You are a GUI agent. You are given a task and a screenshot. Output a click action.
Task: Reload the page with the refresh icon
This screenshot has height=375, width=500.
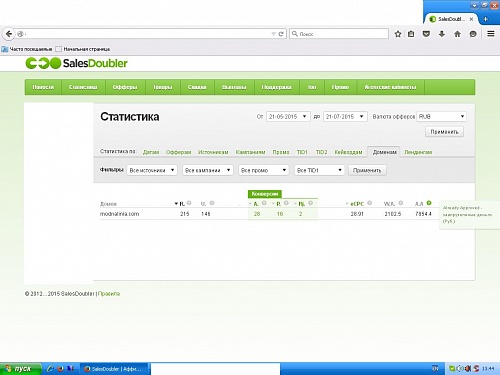point(281,34)
